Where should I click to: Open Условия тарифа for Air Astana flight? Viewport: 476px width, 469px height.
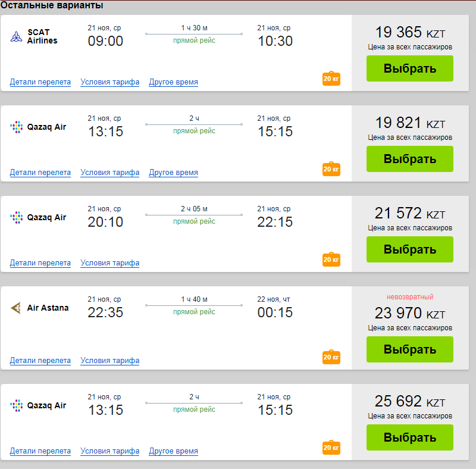click(x=110, y=361)
